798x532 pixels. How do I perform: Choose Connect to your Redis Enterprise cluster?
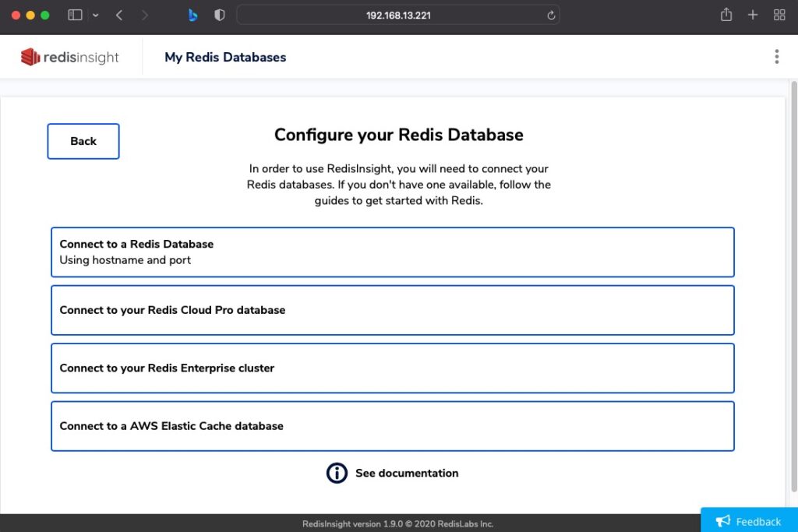click(x=393, y=368)
